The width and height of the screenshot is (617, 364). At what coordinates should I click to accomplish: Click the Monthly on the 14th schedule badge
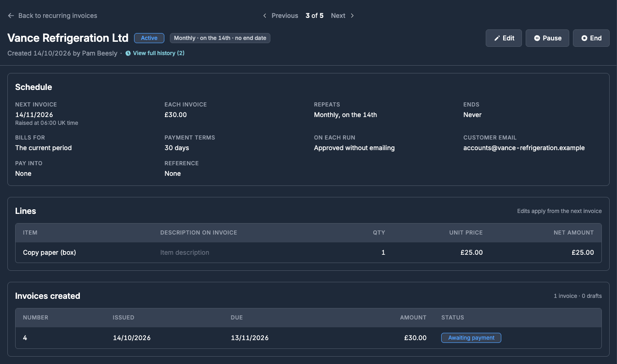[x=220, y=38]
